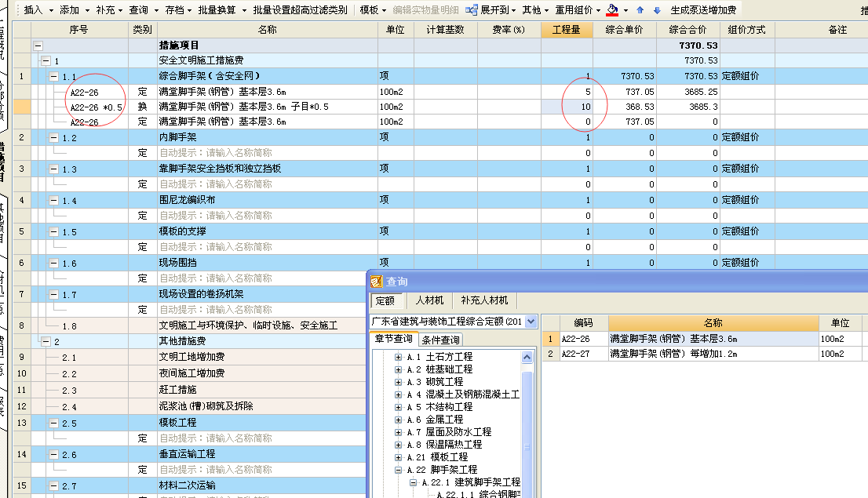Image resolution: width=868 pixels, height=498 pixels.
Task: Select the A.4 混凝土及钢筋混凝土 tree item
Action: [463, 394]
